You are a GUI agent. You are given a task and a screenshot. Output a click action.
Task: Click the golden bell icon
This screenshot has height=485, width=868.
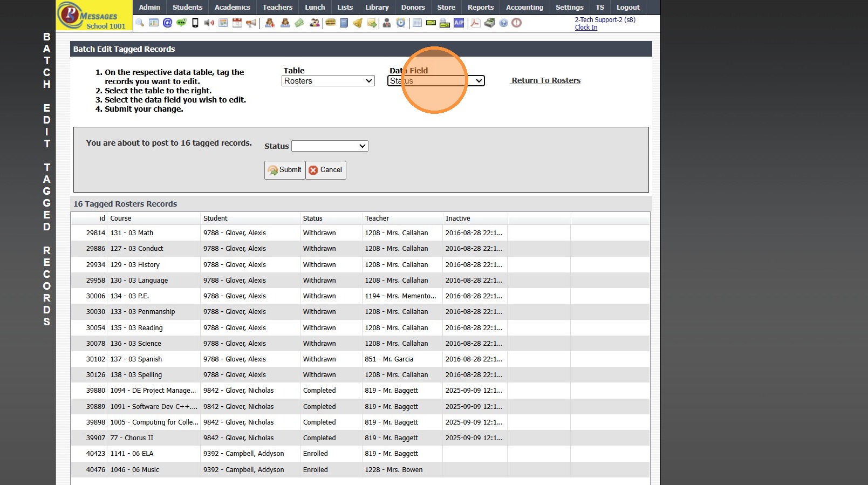(x=358, y=23)
